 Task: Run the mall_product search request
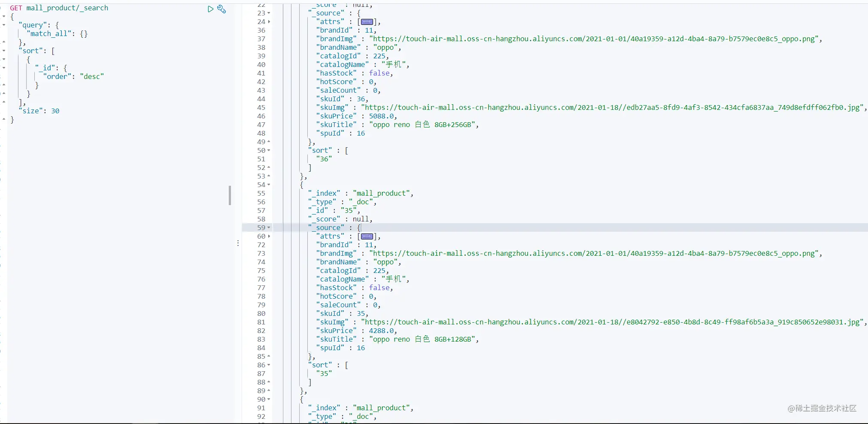pos(210,9)
